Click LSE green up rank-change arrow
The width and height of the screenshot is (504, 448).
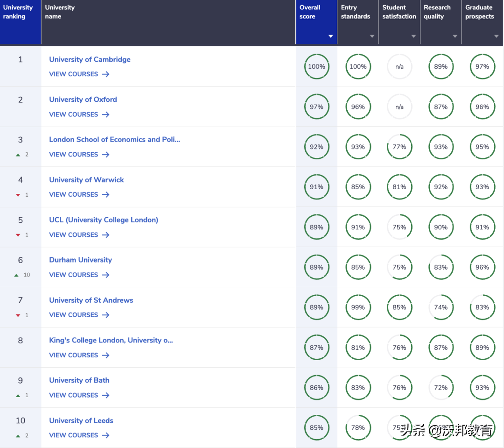click(x=18, y=155)
